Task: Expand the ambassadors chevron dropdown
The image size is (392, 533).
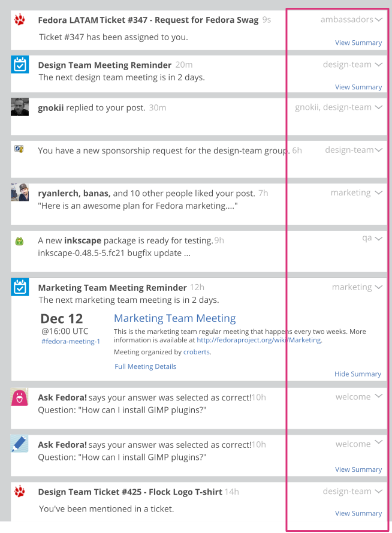Action: [379, 20]
